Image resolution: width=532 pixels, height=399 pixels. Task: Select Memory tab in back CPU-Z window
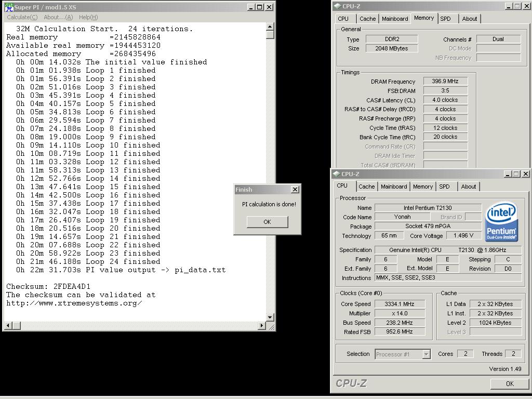[x=424, y=18]
